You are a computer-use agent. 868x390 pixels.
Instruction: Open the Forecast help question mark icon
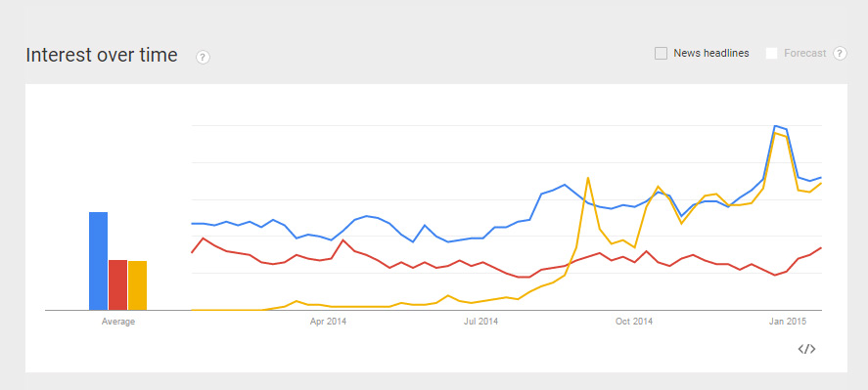pos(840,54)
